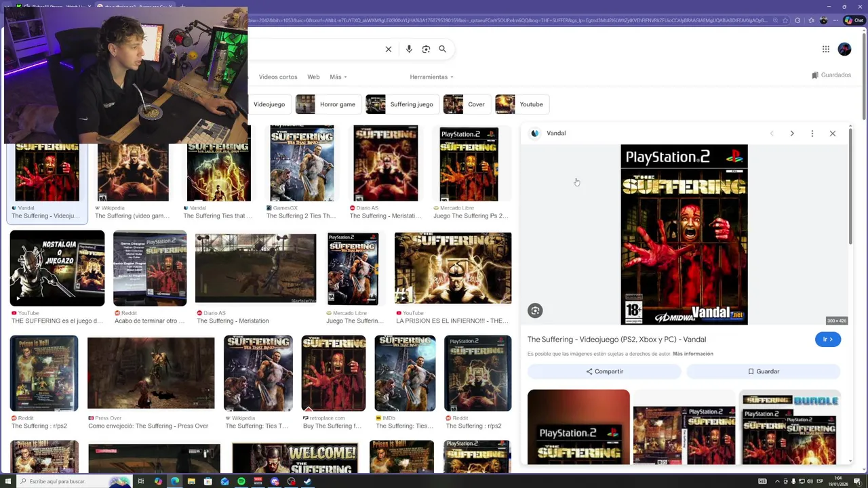The image size is (868, 488).
Task: Open GamesGX The Suffering 2 Ties result
Action: coord(302,173)
